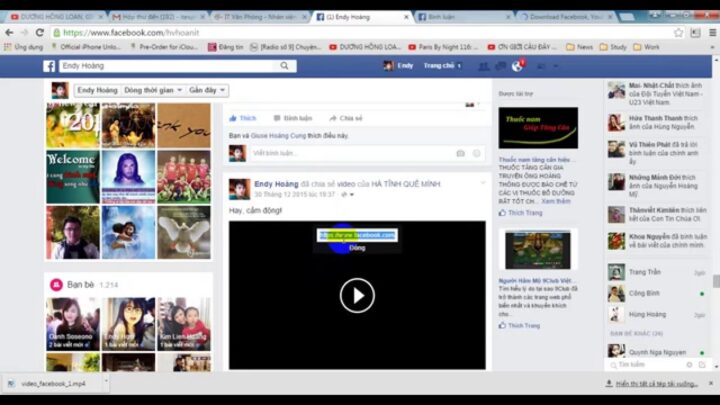Open the Work bookmarks folder
Viewport: 720px width, 405px height.
(x=647, y=47)
